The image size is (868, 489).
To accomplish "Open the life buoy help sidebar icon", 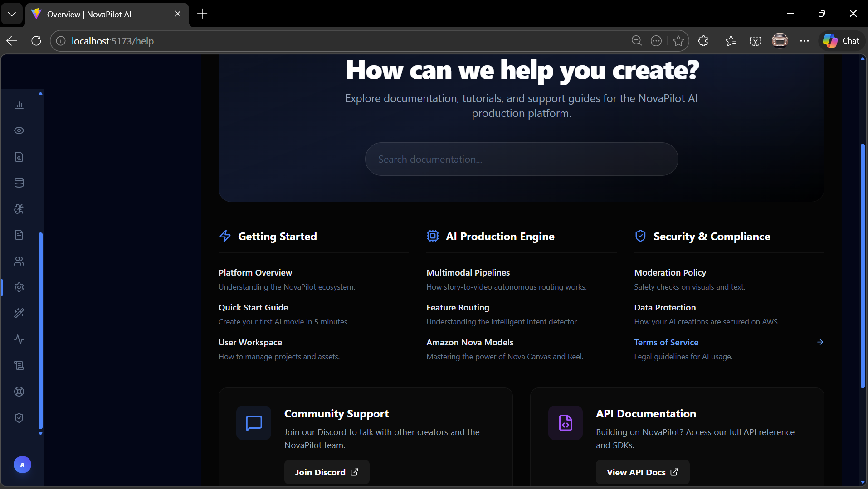I will coord(19,392).
